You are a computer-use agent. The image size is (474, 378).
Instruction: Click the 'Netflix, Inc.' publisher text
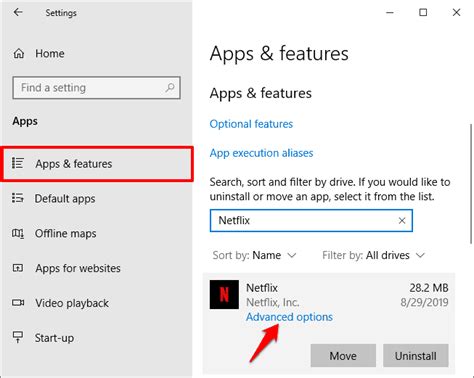pyautogui.click(x=273, y=302)
